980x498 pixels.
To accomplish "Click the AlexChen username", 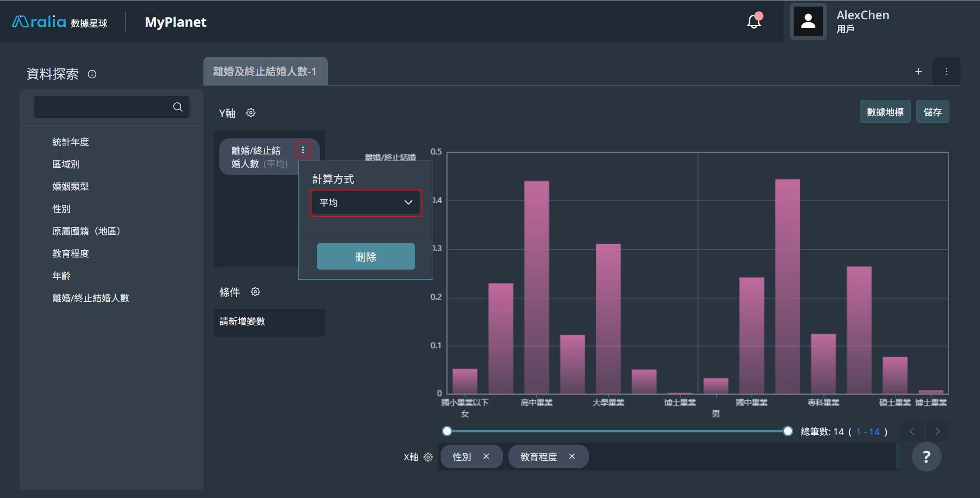I will pos(863,15).
